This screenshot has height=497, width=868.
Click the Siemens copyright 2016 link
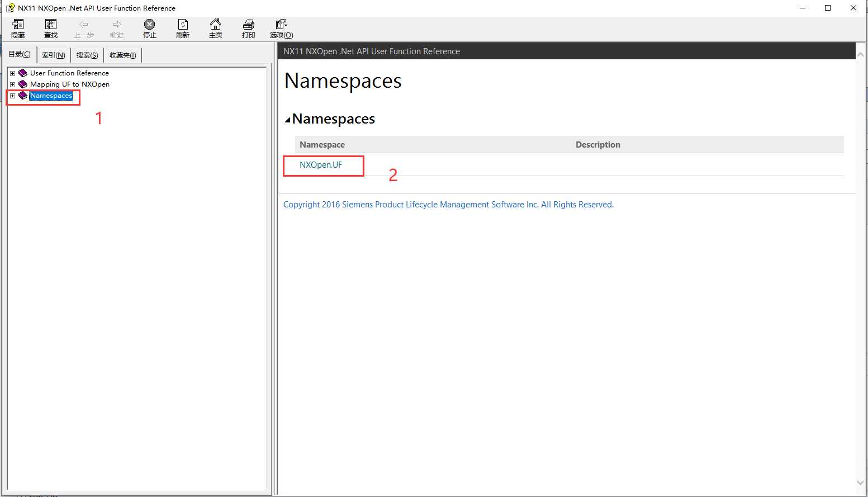click(448, 205)
